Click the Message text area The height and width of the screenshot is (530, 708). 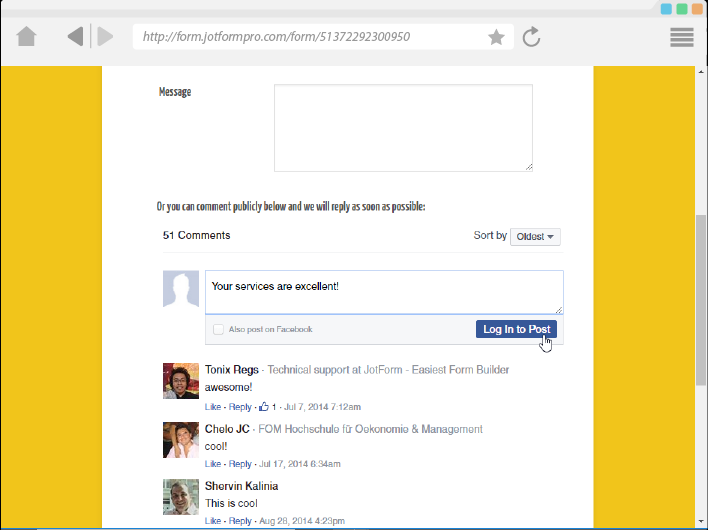pyautogui.click(x=403, y=128)
